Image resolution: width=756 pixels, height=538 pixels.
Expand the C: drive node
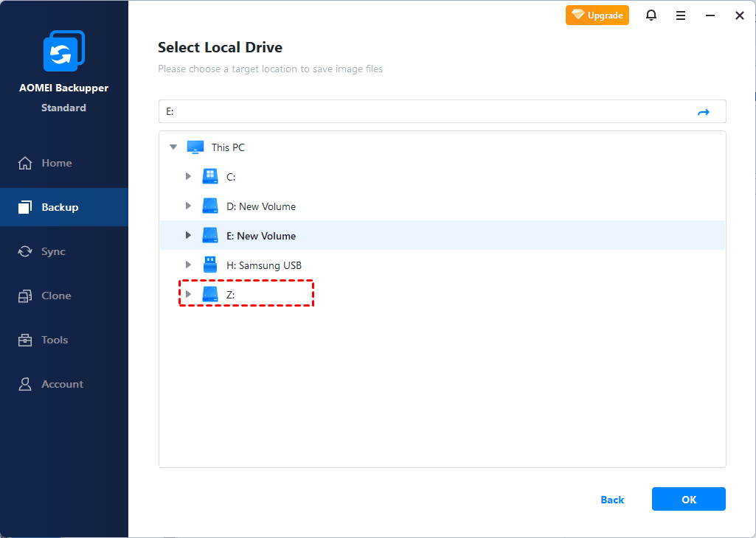(188, 176)
